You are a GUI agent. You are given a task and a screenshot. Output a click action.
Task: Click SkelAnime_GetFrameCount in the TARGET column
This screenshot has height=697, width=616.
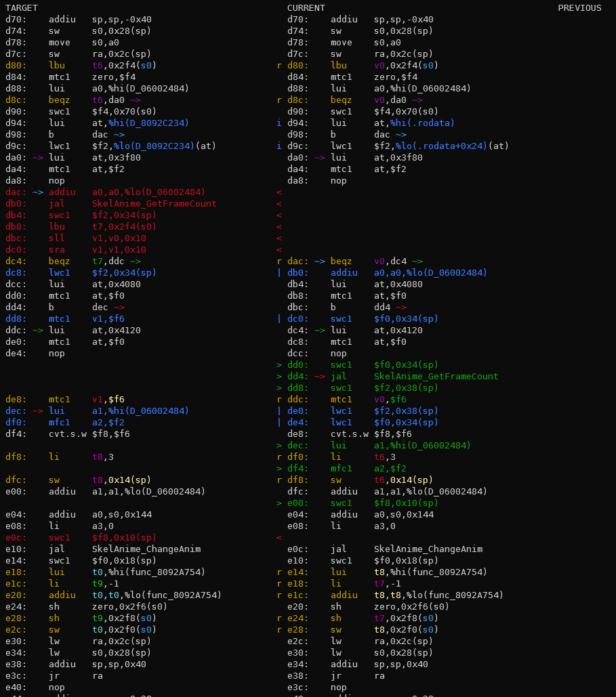click(154, 204)
